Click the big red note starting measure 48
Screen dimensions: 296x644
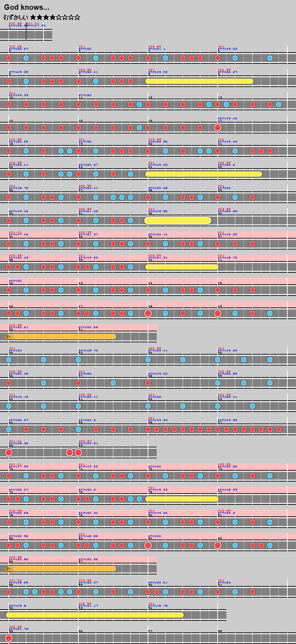coord(148,313)
